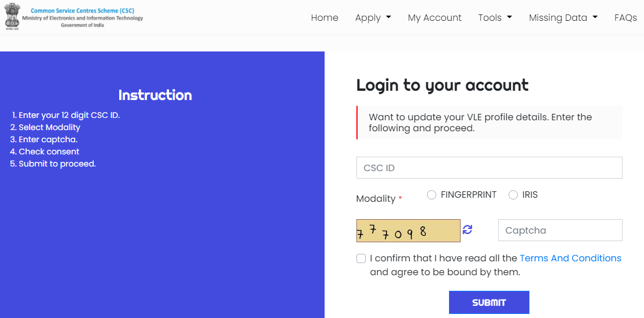Image resolution: width=644 pixels, height=318 pixels.
Task: Select the IRIS modality option
Action: pyautogui.click(x=513, y=195)
